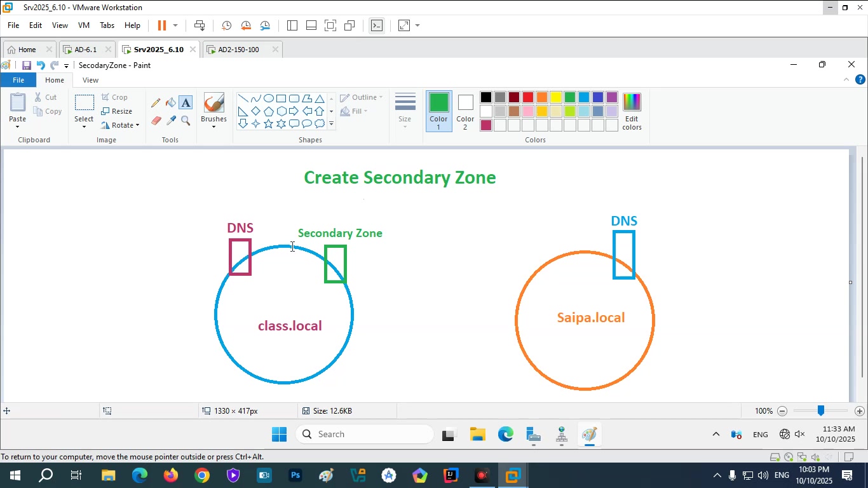Open Server Manager from guest taskbar
The width and height of the screenshot is (868, 488).
pyautogui.click(x=534, y=435)
